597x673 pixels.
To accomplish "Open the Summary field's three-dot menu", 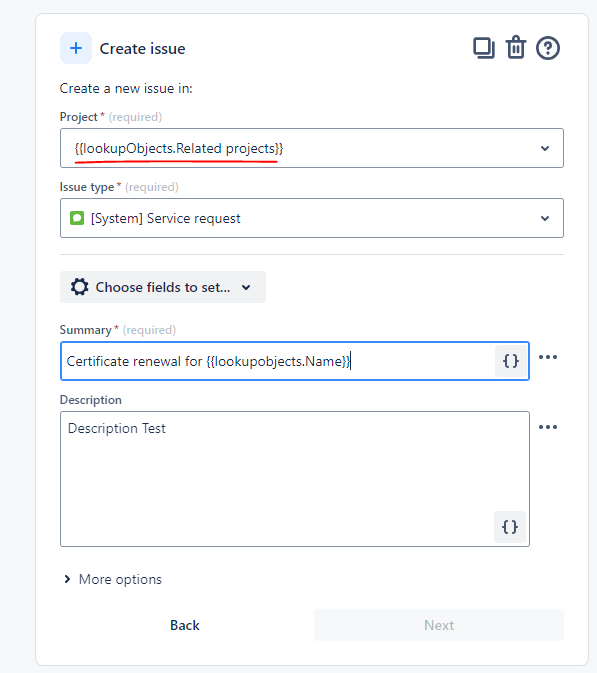I will point(548,357).
